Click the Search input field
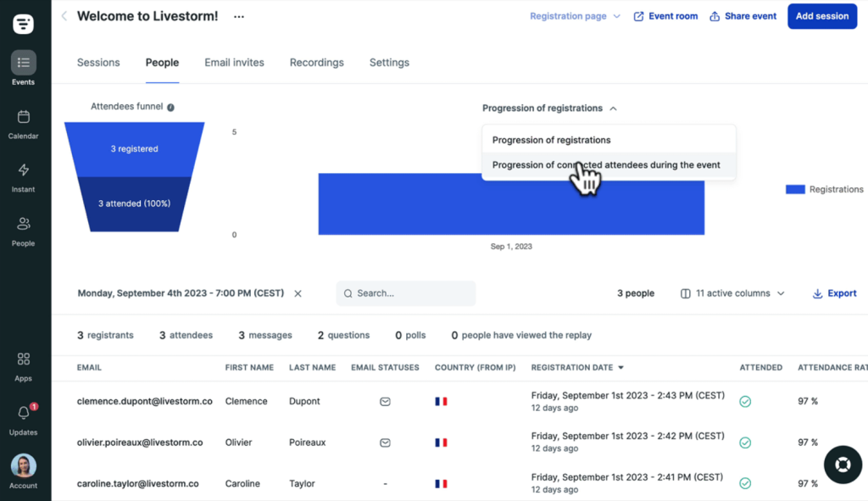The height and width of the screenshot is (501, 868). (x=411, y=293)
